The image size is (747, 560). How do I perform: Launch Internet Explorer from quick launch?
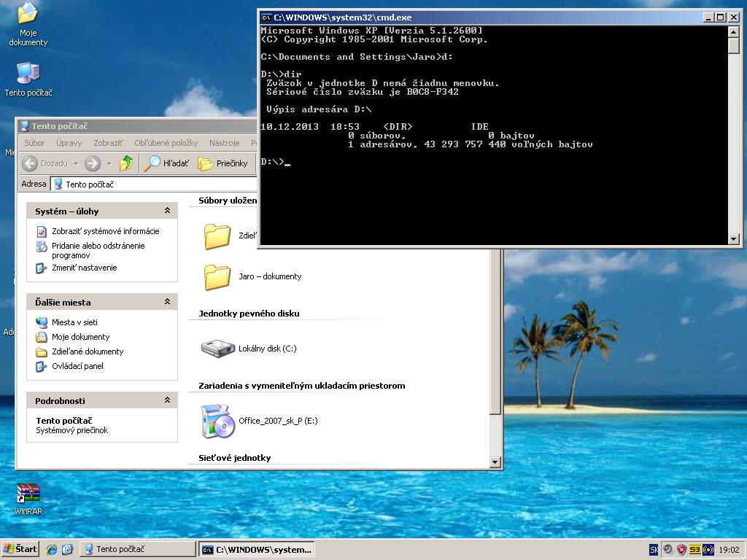pos(52,549)
